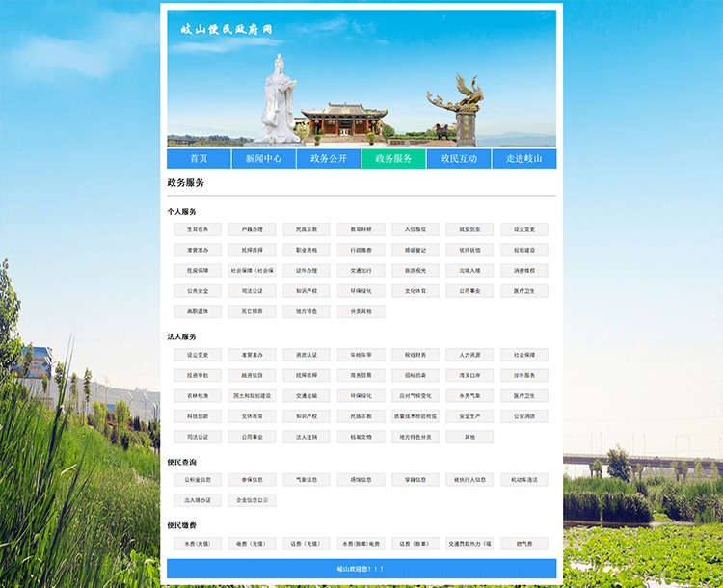Click the 招标拍卖 service button
The image size is (723, 588).
415,375
